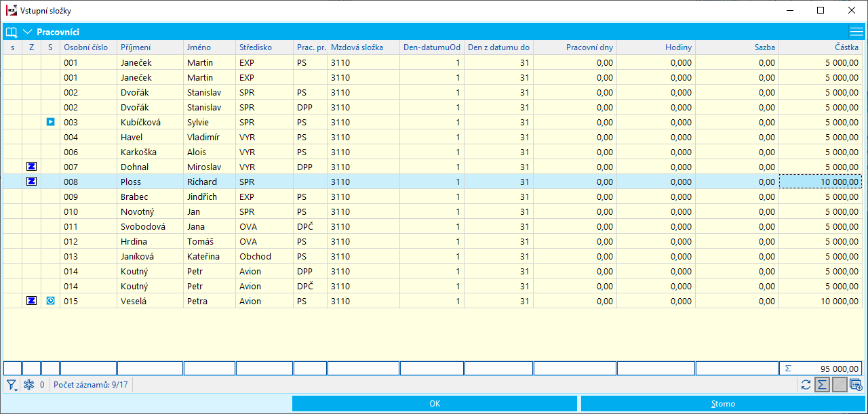Viewport: 868px width, 414px height.
Task: Select the Novotný surname cell
Action: 150,211
